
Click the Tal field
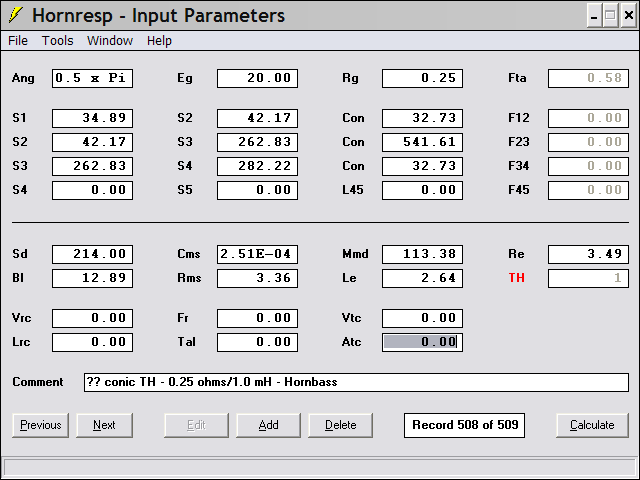pos(258,342)
